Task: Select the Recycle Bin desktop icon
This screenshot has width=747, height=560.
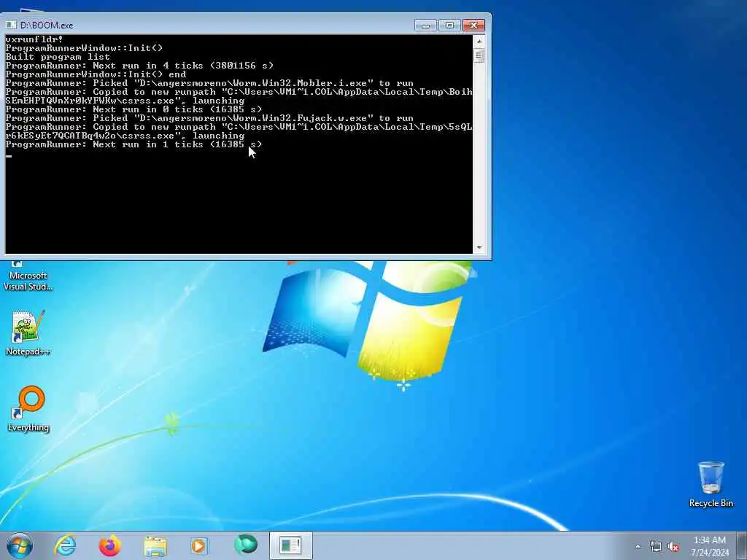Action: (x=711, y=484)
